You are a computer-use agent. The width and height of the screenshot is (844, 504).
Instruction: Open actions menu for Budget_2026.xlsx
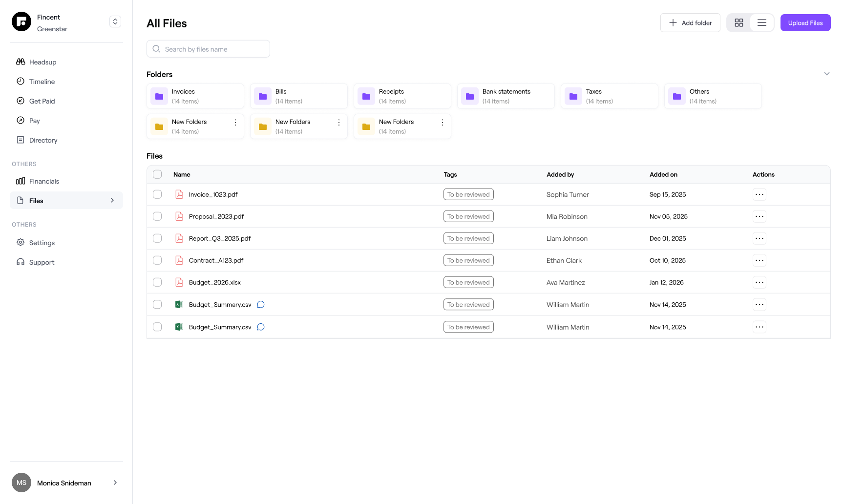(x=760, y=282)
